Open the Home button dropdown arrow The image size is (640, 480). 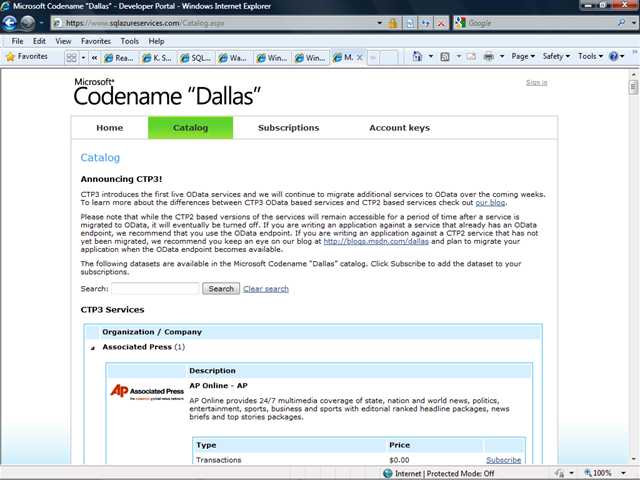[431, 56]
